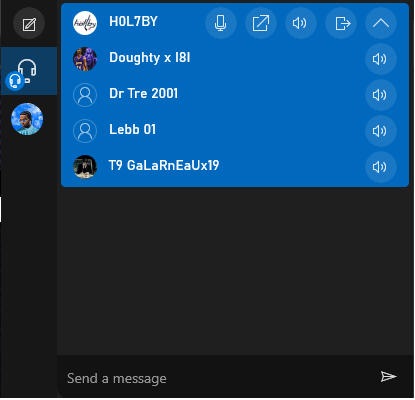Open the new message compose icon
Screen dimensions: 415x400
29,24
